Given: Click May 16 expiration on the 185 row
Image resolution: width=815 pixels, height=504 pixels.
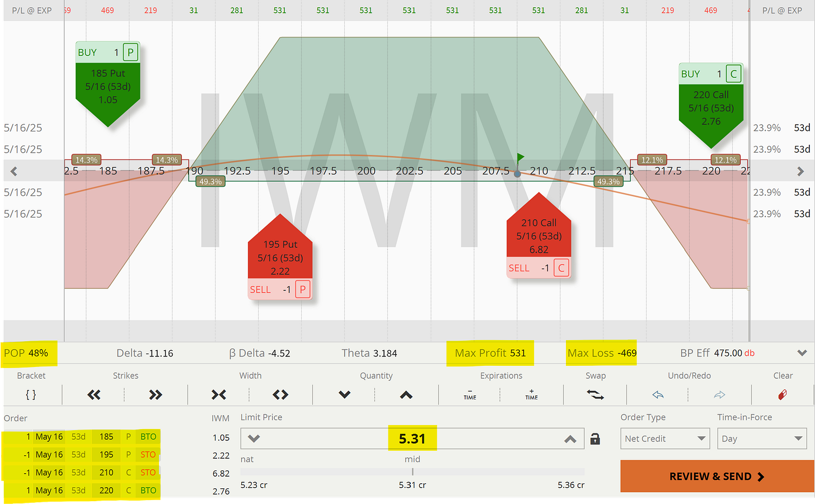Looking at the screenshot, I should pyautogui.click(x=49, y=437).
